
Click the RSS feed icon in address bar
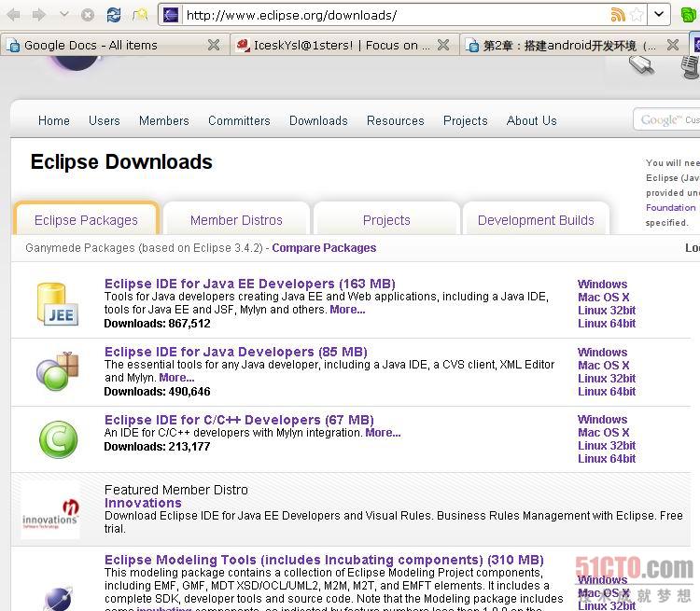click(618, 15)
